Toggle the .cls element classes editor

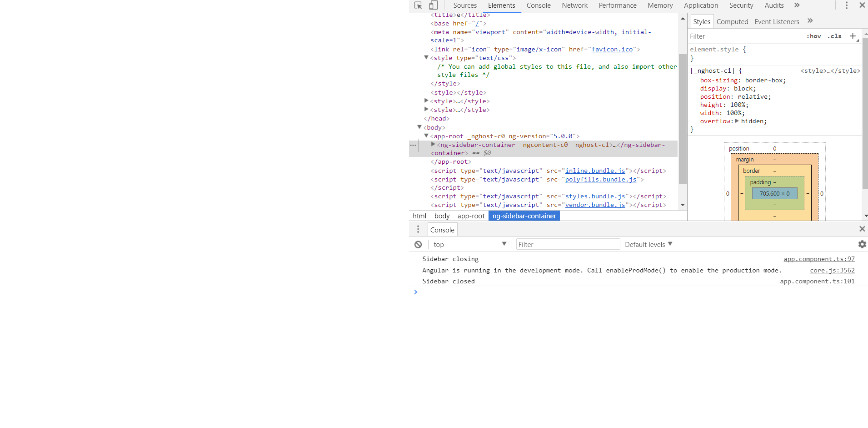tap(835, 36)
